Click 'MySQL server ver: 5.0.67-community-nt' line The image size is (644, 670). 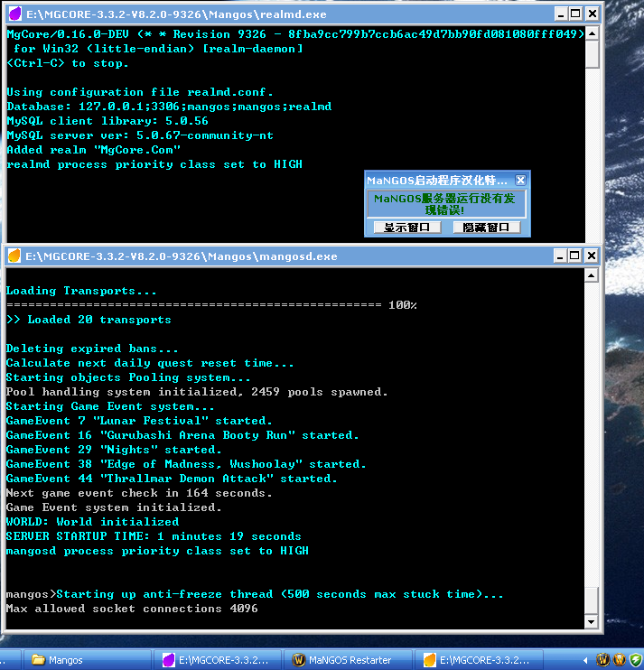(x=140, y=135)
